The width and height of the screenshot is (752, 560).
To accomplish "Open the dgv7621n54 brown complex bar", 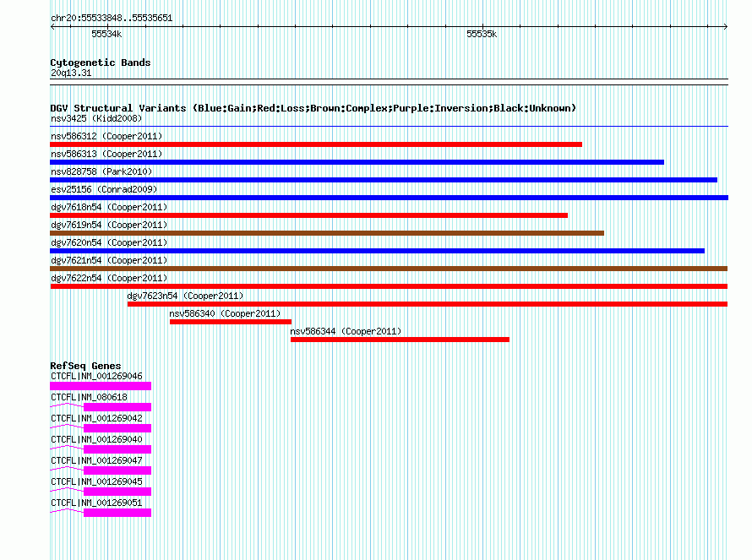I will [389, 269].
